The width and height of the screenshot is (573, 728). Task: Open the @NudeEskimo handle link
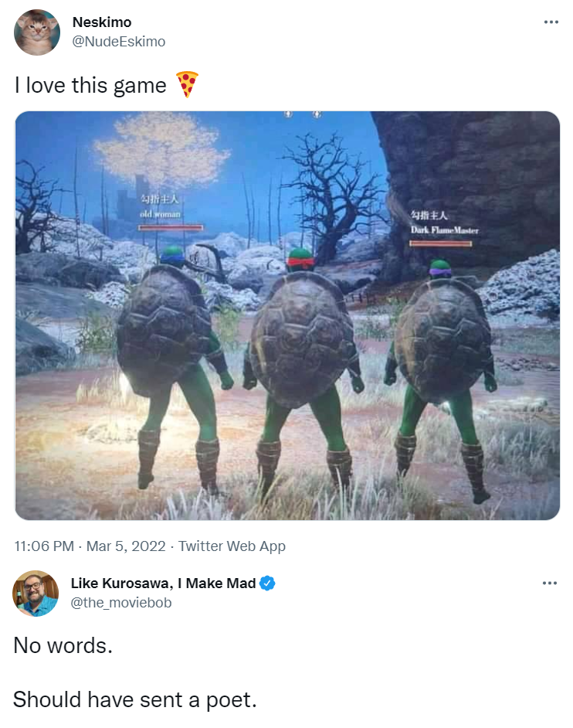(119, 41)
